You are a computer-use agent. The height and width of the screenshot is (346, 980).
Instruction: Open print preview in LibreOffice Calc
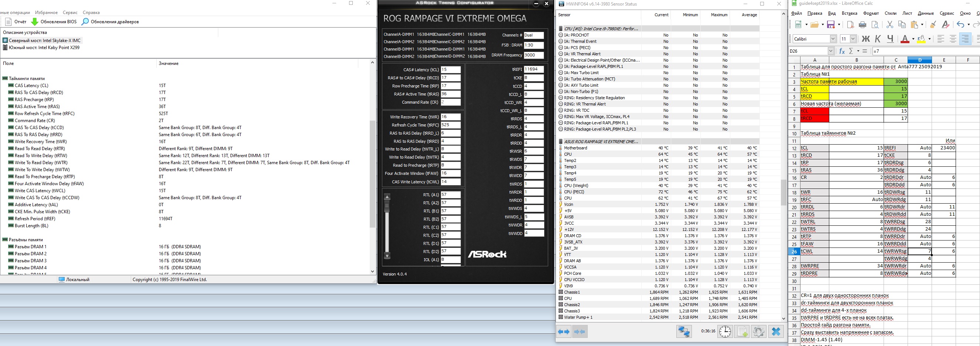pyautogui.click(x=875, y=25)
